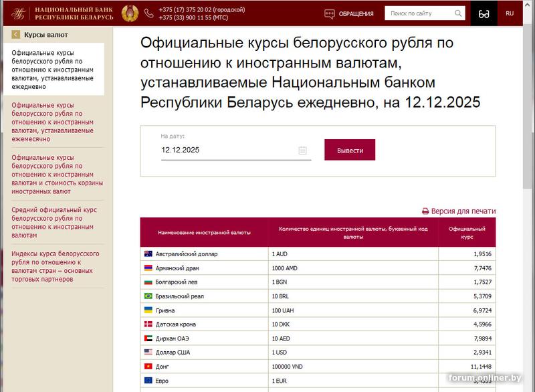Click the Гривна row name

[165, 310]
